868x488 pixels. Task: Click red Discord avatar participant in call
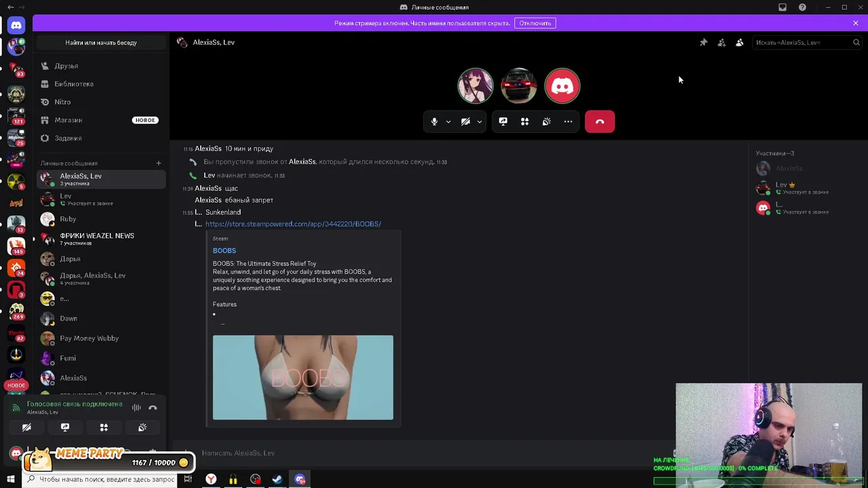click(562, 86)
